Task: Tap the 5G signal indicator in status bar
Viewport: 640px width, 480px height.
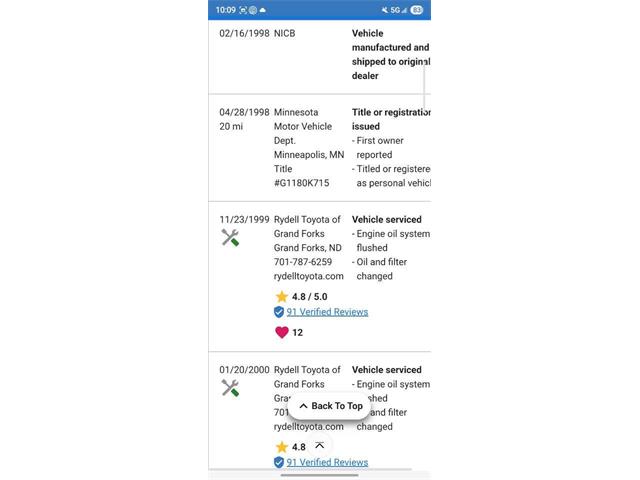Action: (x=398, y=10)
